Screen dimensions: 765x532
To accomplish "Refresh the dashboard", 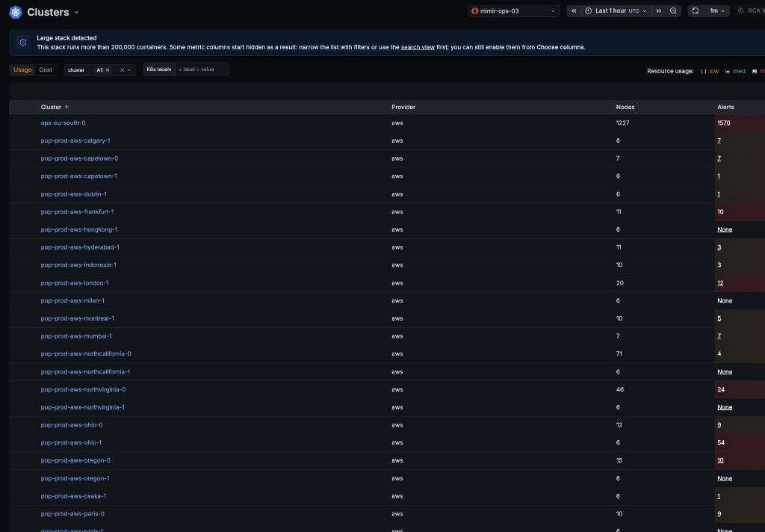I will 696,10.
